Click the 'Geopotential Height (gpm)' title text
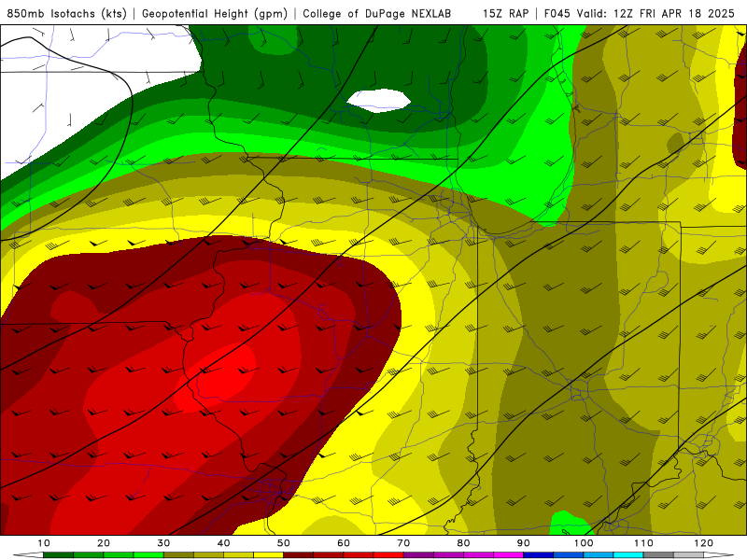747x560 pixels. pos(215,14)
